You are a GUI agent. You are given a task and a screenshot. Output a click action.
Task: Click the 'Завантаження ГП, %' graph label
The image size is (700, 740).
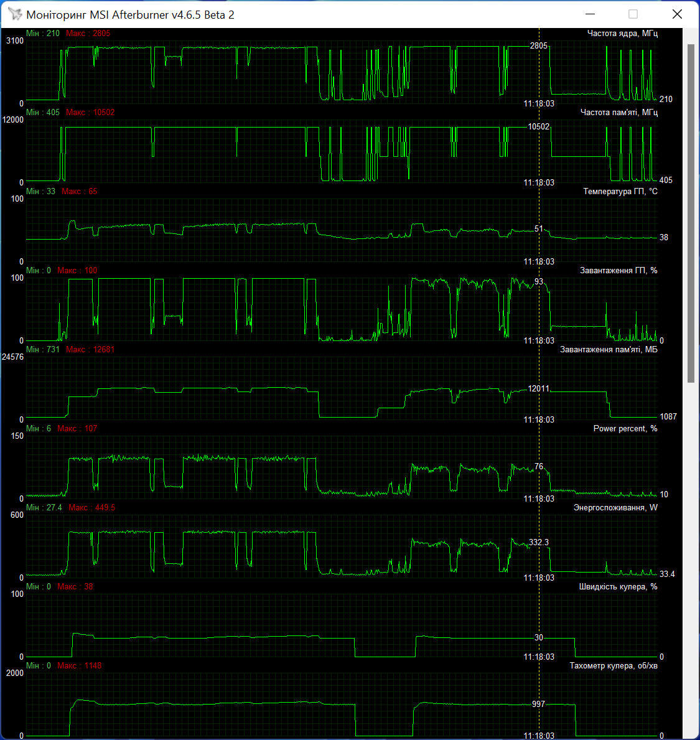coord(618,271)
